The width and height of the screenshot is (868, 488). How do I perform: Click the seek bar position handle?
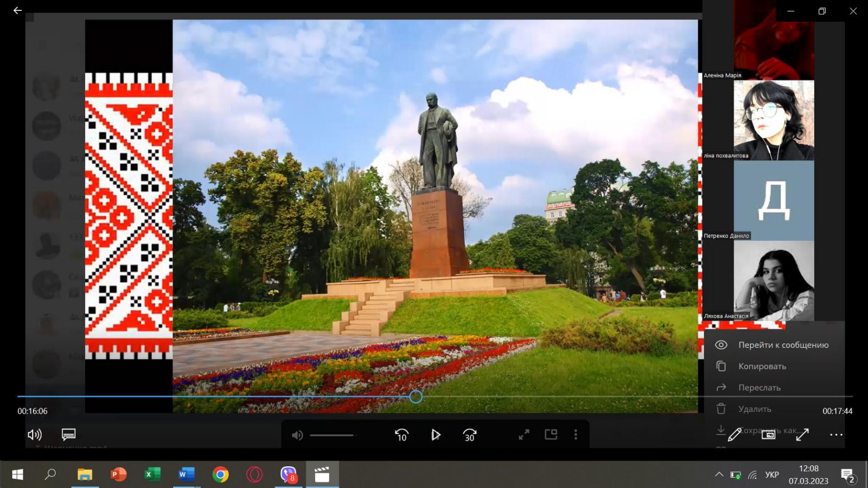[416, 397]
